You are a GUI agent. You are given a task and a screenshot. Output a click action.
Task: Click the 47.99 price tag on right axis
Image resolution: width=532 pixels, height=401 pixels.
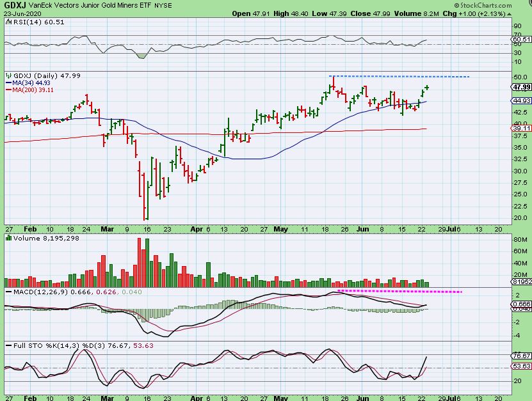click(x=521, y=87)
